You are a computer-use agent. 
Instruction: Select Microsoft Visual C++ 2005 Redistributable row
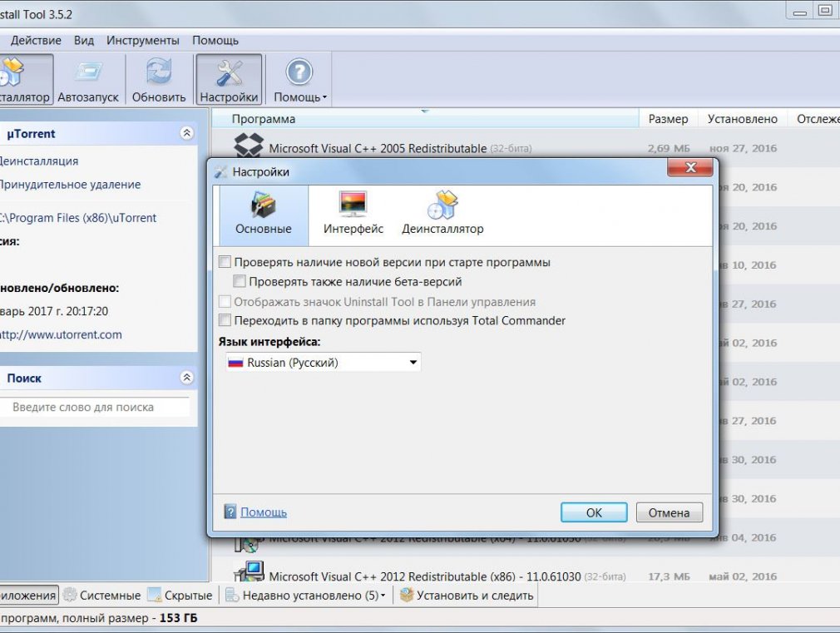tap(526, 148)
